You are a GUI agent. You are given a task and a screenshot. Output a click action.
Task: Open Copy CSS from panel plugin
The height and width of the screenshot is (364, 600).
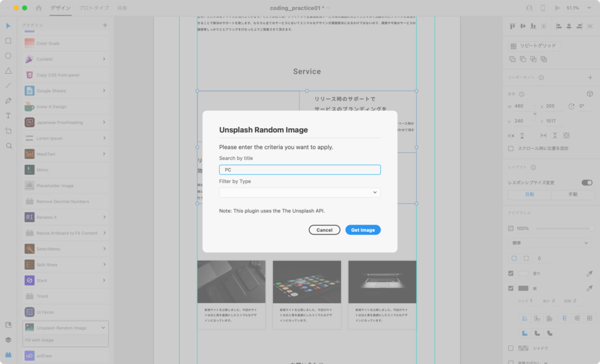coord(66,75)
